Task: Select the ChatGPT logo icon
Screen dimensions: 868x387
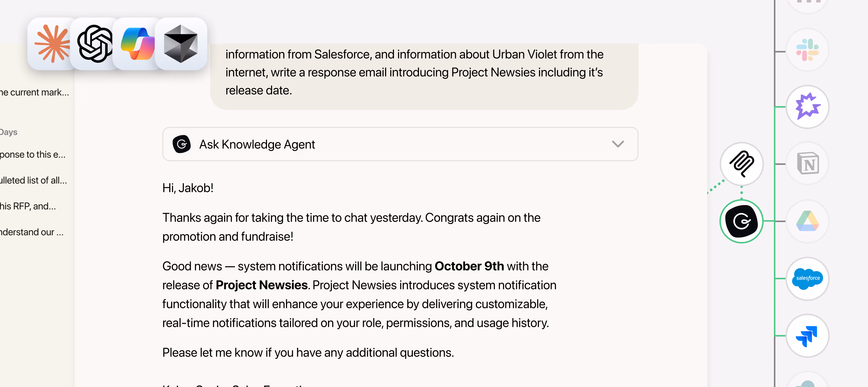Action: [x=95, y=44]
